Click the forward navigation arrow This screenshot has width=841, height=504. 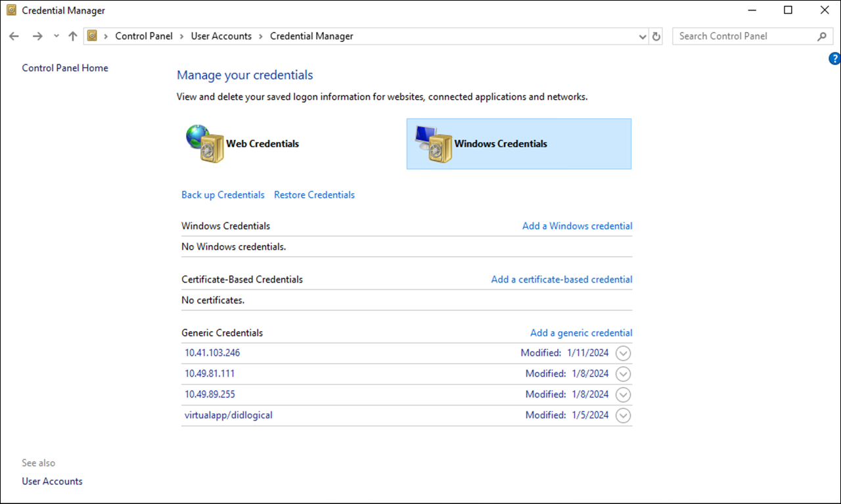tap(37, 36)
